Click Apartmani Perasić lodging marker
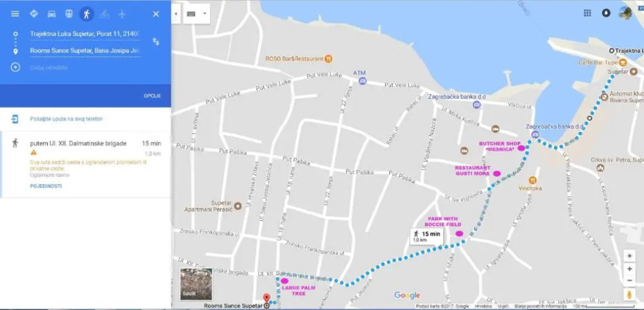644x310 pixels. 237,206
